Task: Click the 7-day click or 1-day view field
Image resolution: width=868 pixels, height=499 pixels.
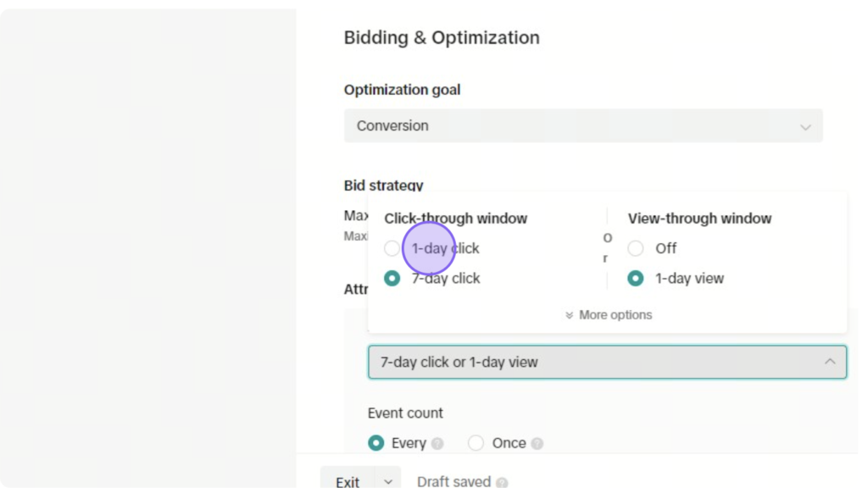Action: pyautogui.click(x=607, y=362)
